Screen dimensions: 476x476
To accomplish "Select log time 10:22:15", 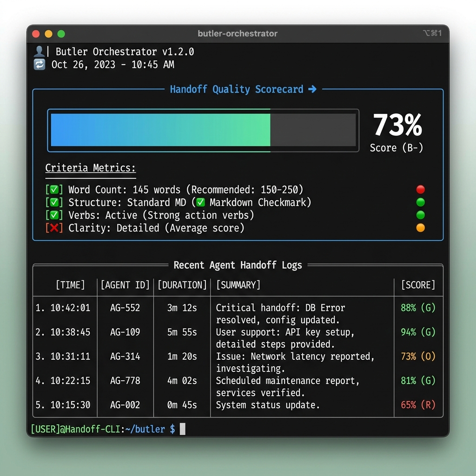I will pyautogui.click(x=71, y=381).
